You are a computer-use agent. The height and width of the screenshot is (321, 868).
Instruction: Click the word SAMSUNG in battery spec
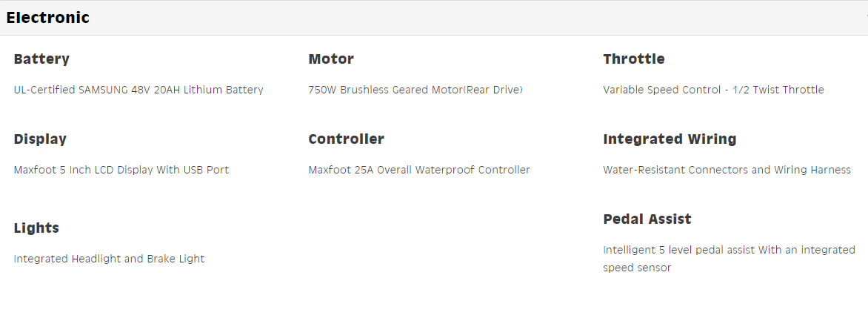point(103,90)
